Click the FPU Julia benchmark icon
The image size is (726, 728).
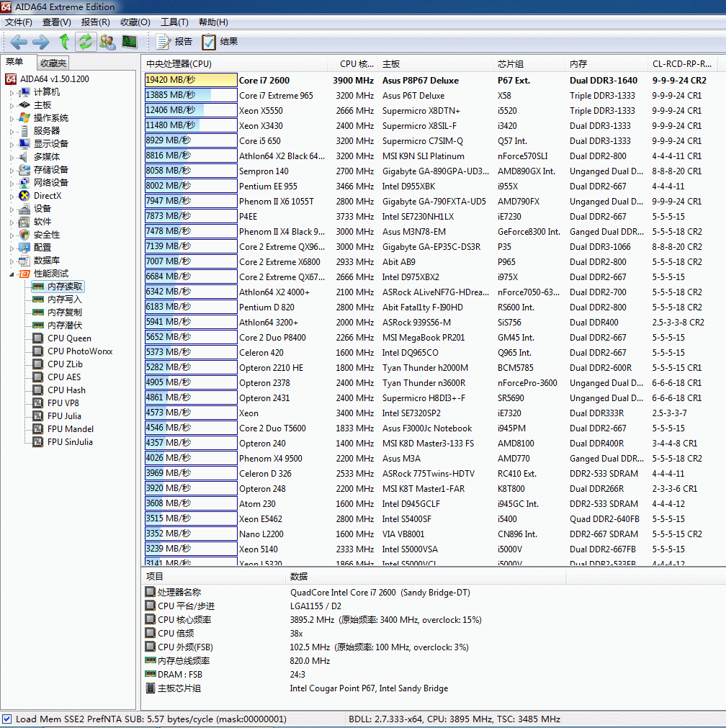point(39,416)
